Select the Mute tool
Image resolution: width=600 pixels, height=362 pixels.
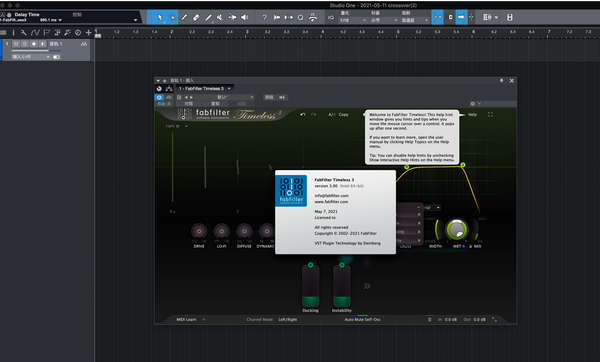pos(220,17)
